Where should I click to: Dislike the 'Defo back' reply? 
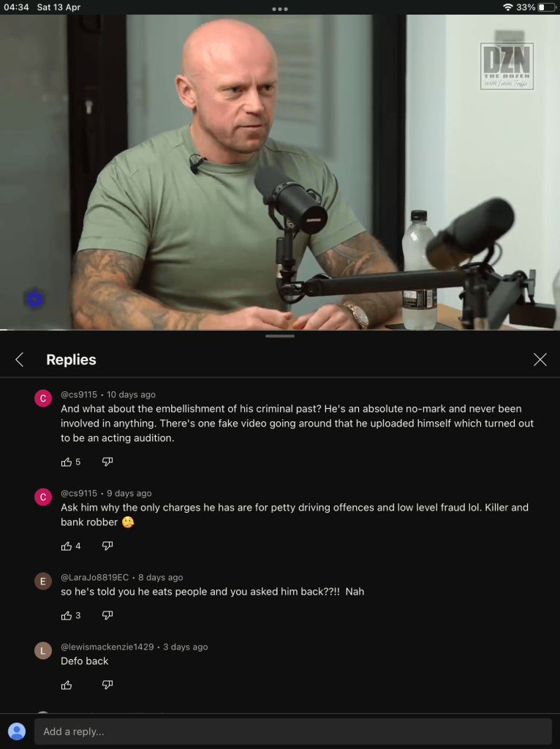107,685
